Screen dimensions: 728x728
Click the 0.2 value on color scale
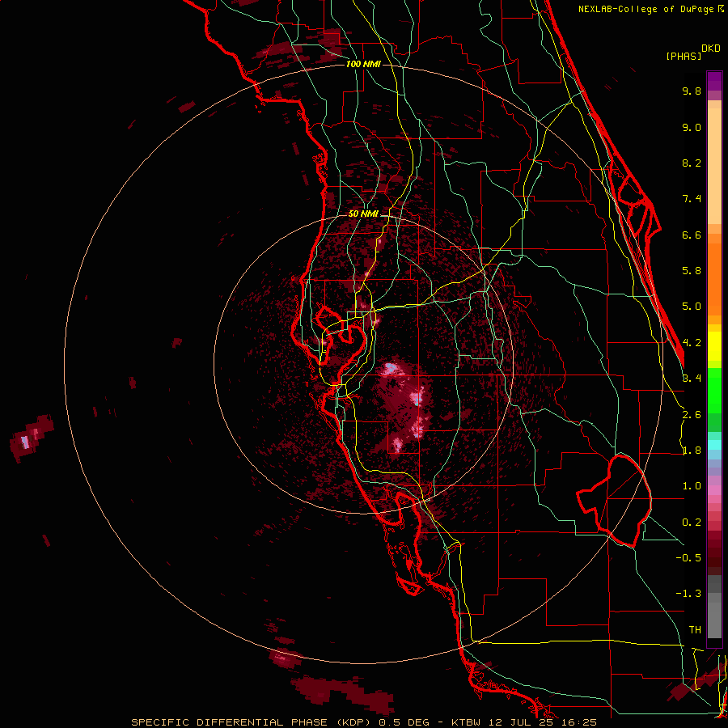tap(692, 523)
